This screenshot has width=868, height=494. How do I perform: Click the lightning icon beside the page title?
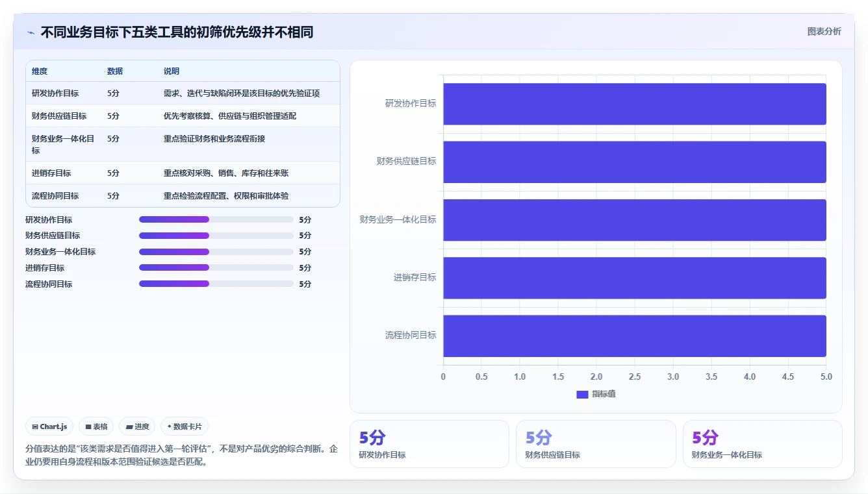click(x=31, y=32)
